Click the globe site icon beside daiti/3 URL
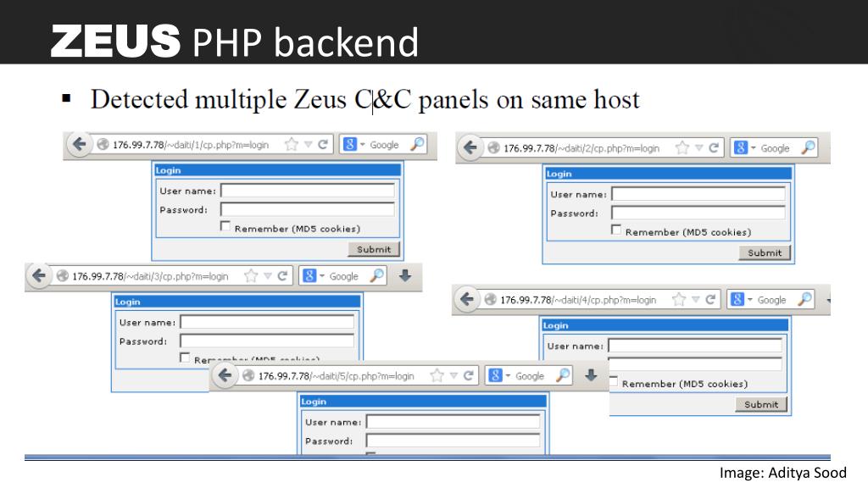Screen dimensions: 868x488 pyautogui.click(x=62, y=275)
